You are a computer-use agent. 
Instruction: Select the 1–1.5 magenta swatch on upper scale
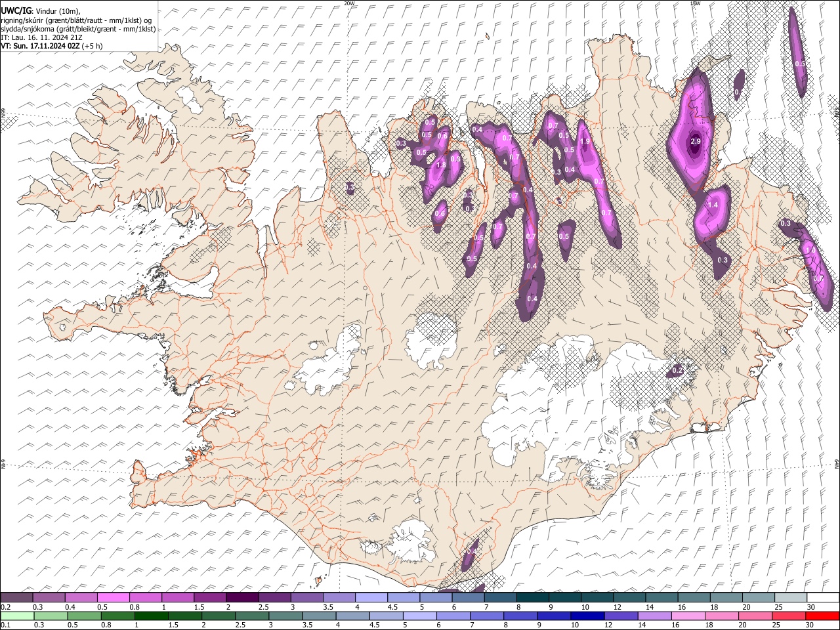178,597
